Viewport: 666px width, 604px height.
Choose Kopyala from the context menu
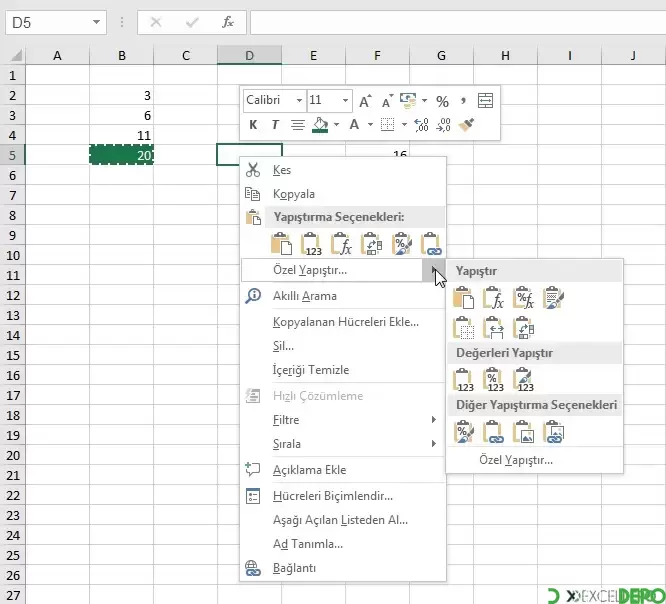click(x=343, y=194)
